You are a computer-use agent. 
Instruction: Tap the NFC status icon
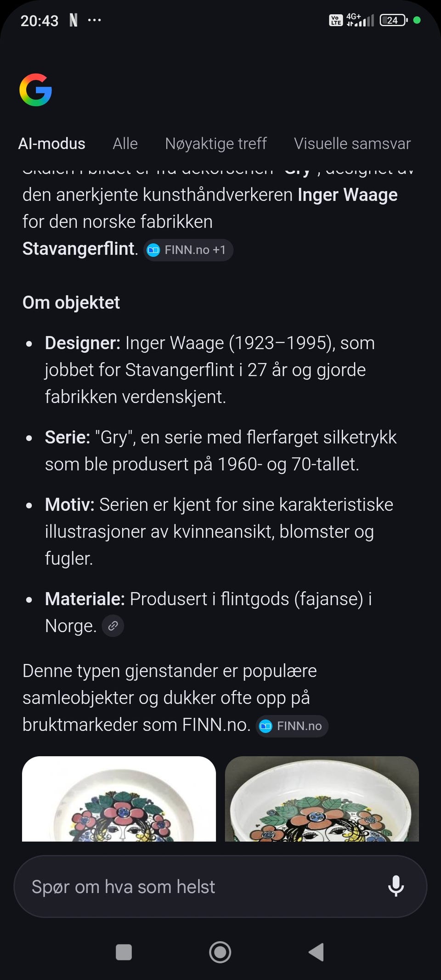(73, 20)
